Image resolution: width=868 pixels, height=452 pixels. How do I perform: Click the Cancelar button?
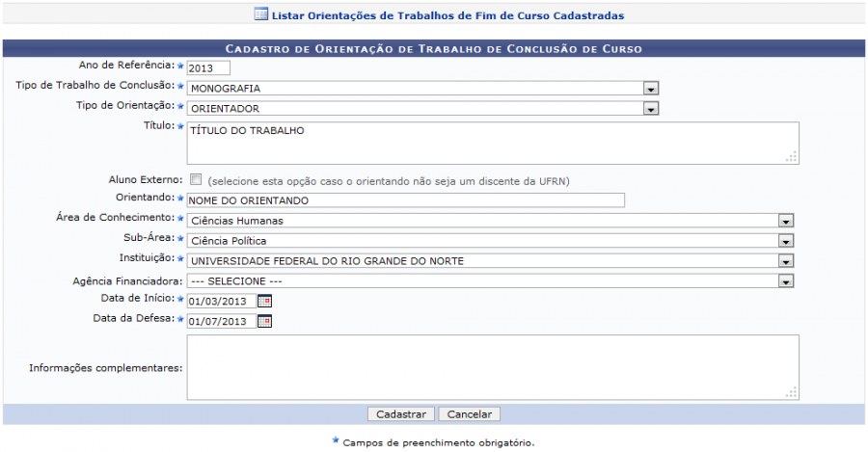pos(470,413)
